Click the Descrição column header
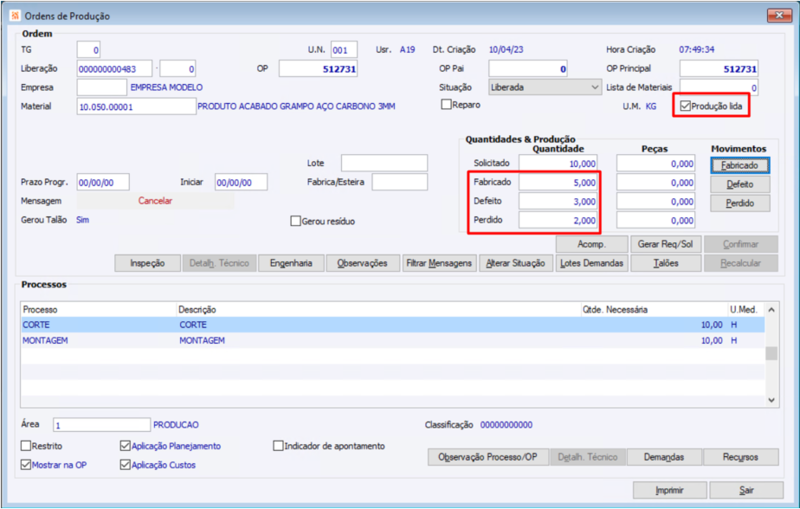 point(378,310)
